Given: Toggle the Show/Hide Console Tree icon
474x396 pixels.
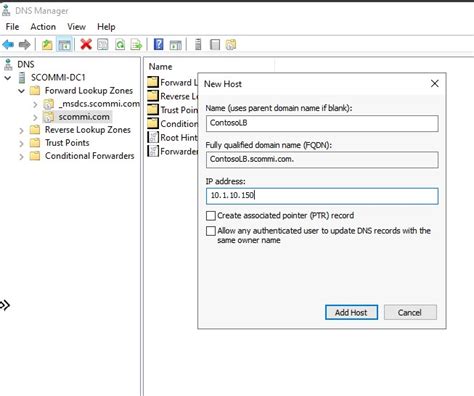Looking at the screenshot, I should pos(64,44).
